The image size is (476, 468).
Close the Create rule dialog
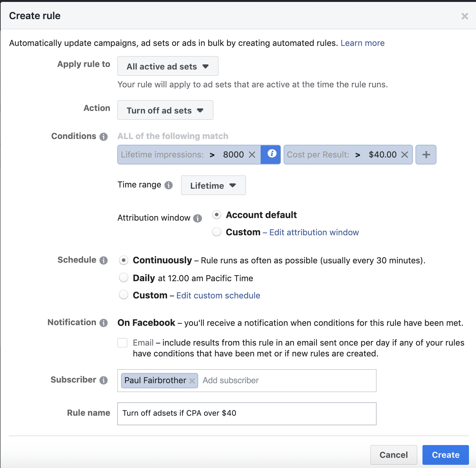pos(465,16)
